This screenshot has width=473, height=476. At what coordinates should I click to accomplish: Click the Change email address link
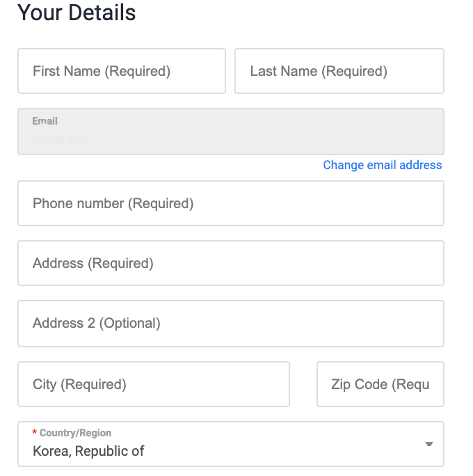tap(383, 165)
